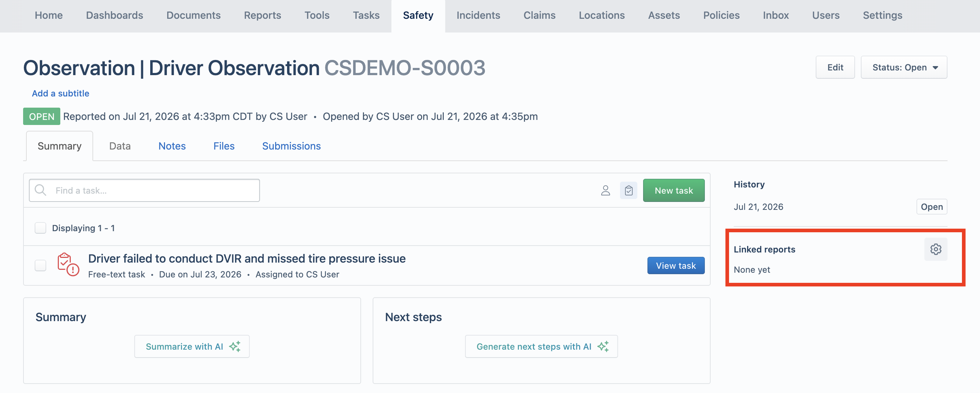This screenshot has width=980, height=393.
Task: Navigate to Reports
Action: point(263,15)
